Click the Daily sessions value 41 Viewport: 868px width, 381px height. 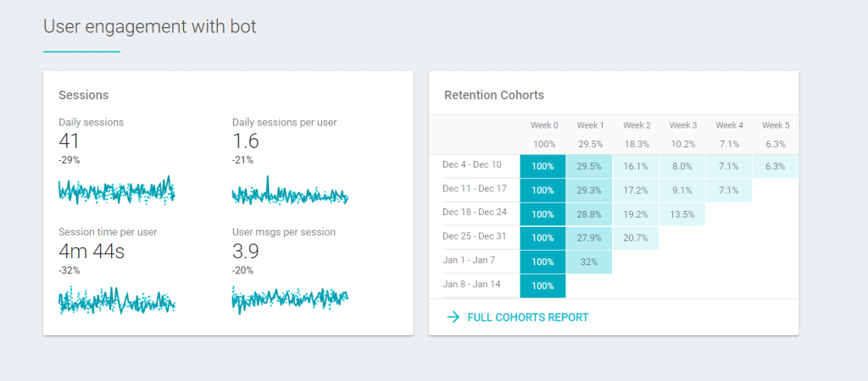click(70, 141)
